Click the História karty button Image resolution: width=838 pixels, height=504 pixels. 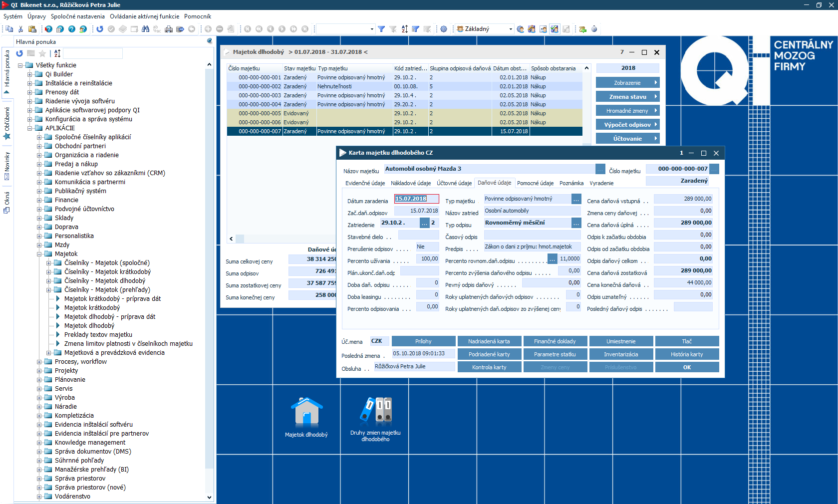pyautogui.click(x=686, y=354)
